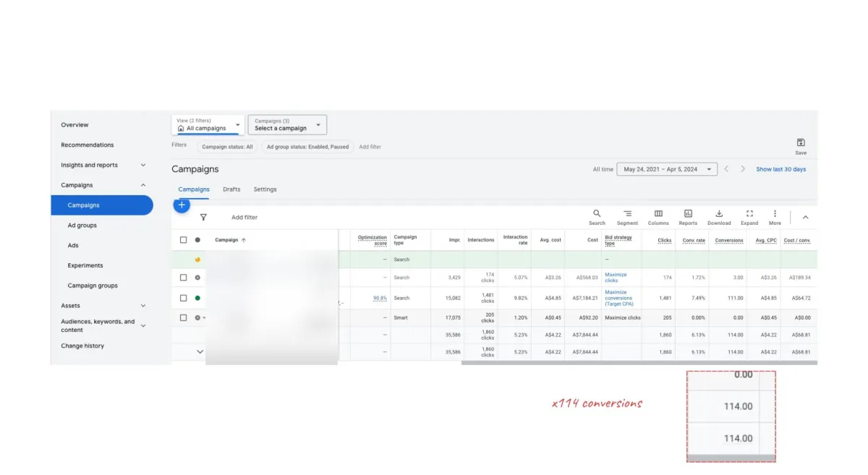Open Search in the table toolbar
Image resolution: width=868 pixels, height=475 pixels.
click(x=597, y=218)
